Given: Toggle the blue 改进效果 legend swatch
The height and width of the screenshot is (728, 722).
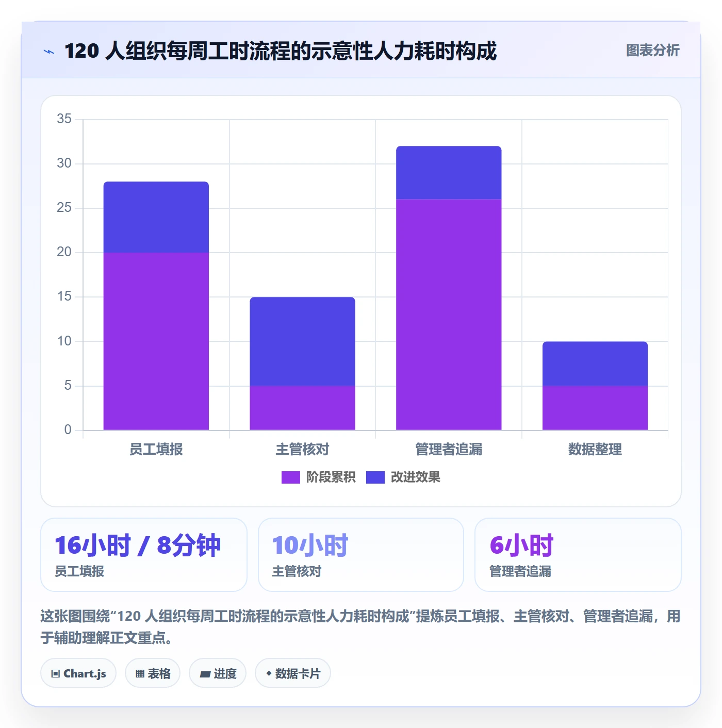Looking at the screenshot, I should 375,477.
